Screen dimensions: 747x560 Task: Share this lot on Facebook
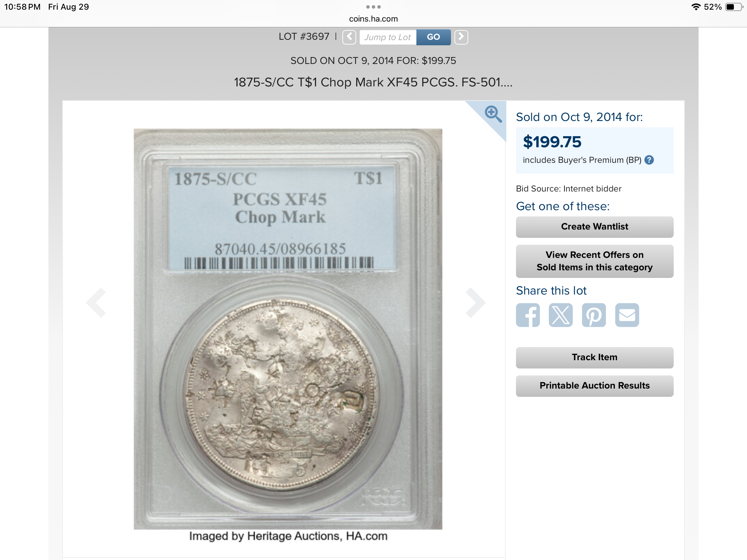pos(528,315)
